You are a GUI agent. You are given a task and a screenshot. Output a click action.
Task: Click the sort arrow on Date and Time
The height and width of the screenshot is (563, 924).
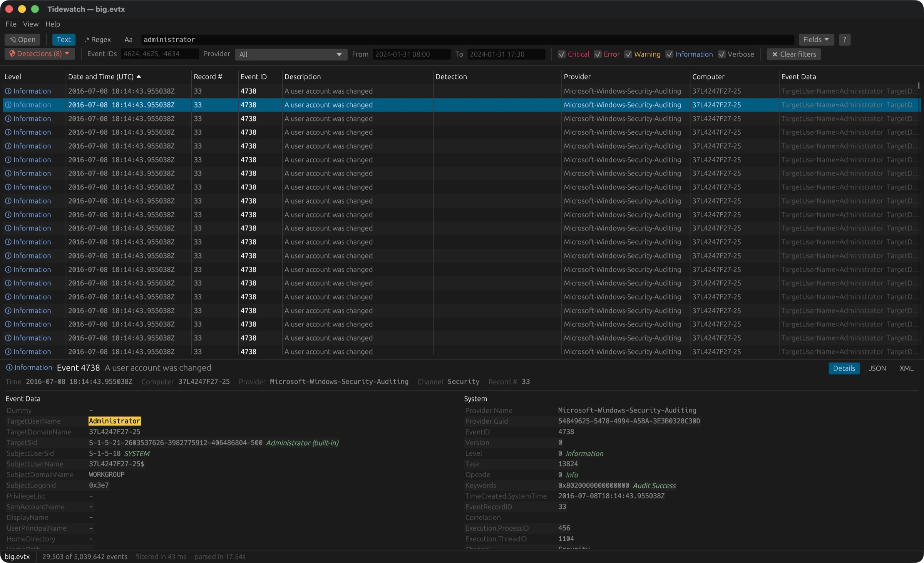pos(139,77)
